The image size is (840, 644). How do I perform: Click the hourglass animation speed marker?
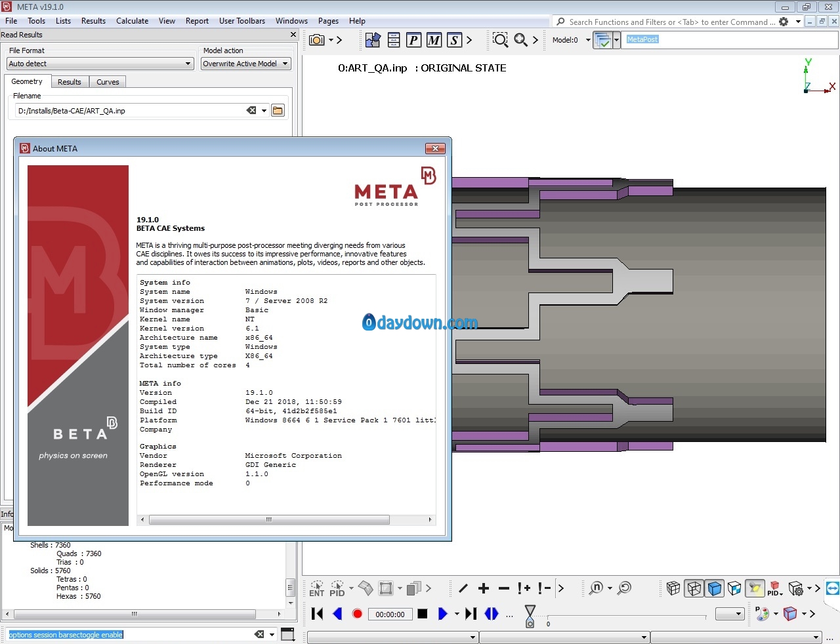click(x=530, y=616)
